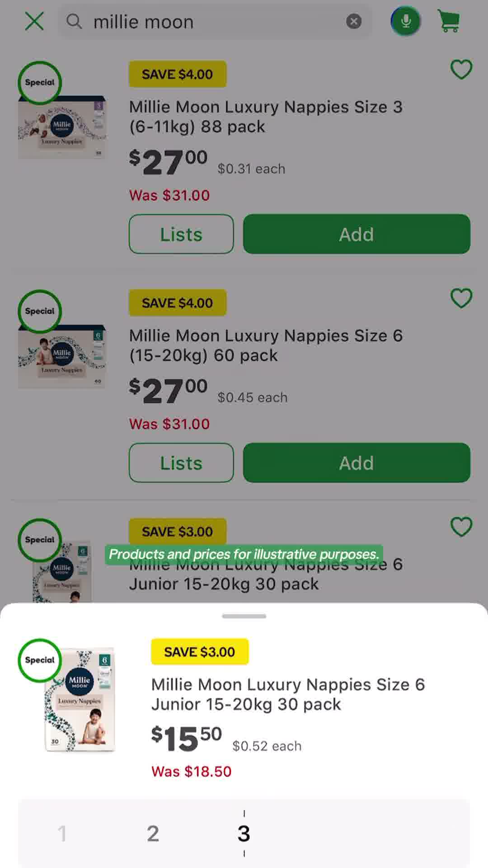This screenshot has width=488, height=868.
Task: Favourite the Size 3 88 pack nappies
Action: click(461, 70)
